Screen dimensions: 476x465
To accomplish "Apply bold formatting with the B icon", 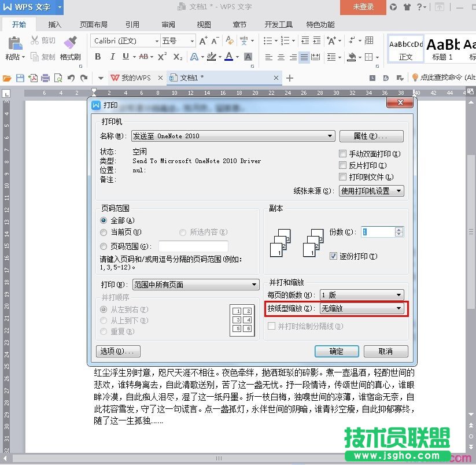I will pyautogui.click(x=97, y=57).
